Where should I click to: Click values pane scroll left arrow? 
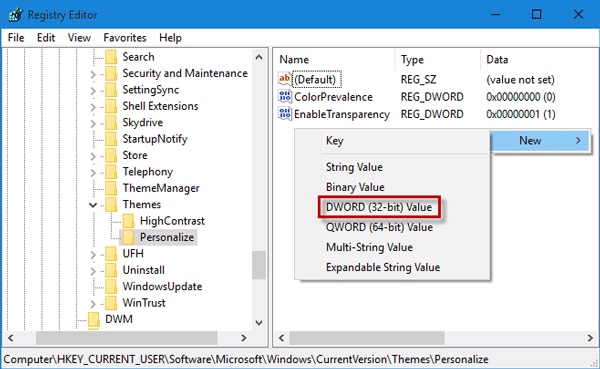pyautogui.click(x=282, y=338)
